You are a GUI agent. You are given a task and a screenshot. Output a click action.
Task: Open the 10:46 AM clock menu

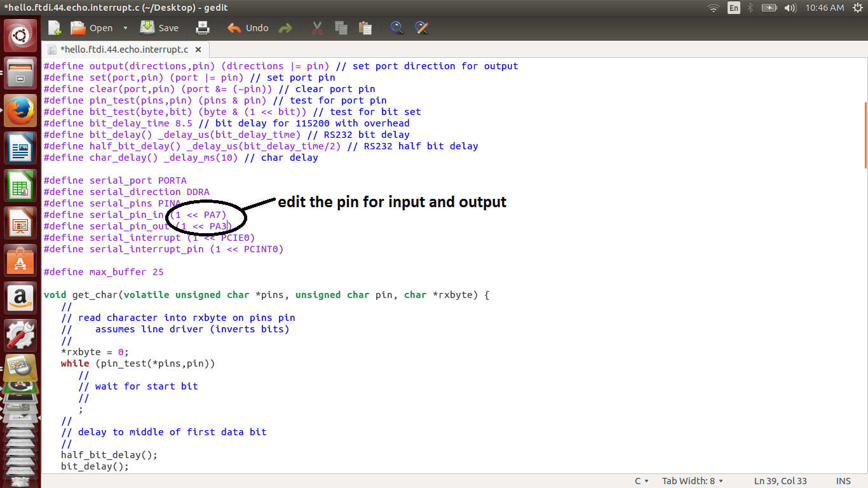[824, 8]
